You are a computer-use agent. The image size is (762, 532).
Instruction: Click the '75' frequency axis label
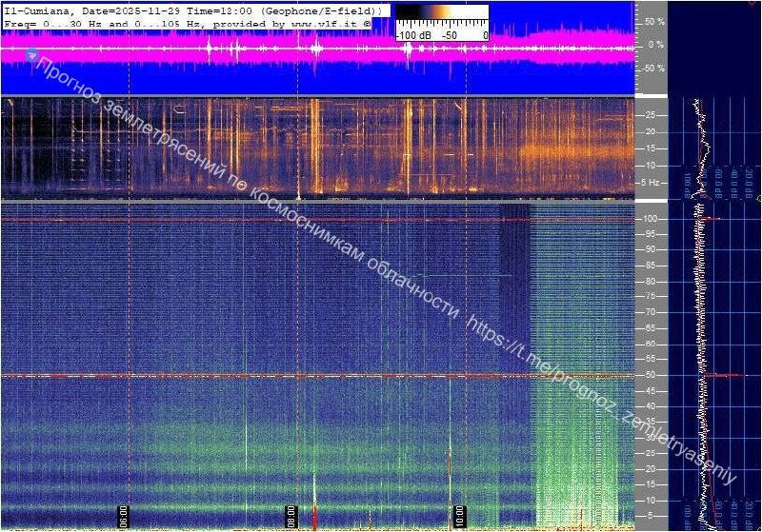point(651,296)
